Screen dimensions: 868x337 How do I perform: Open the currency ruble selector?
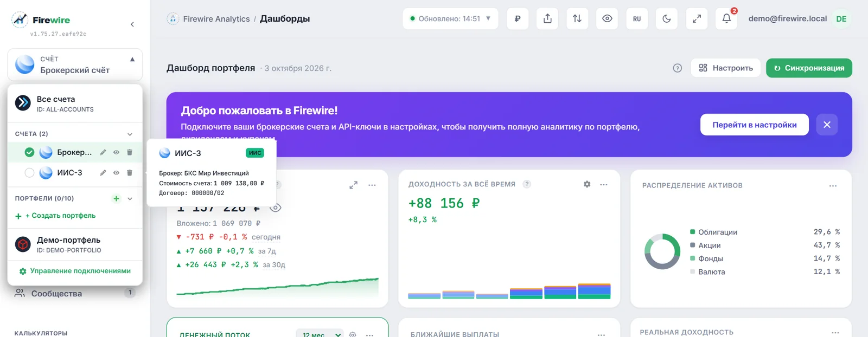click(x=518, y=19)
